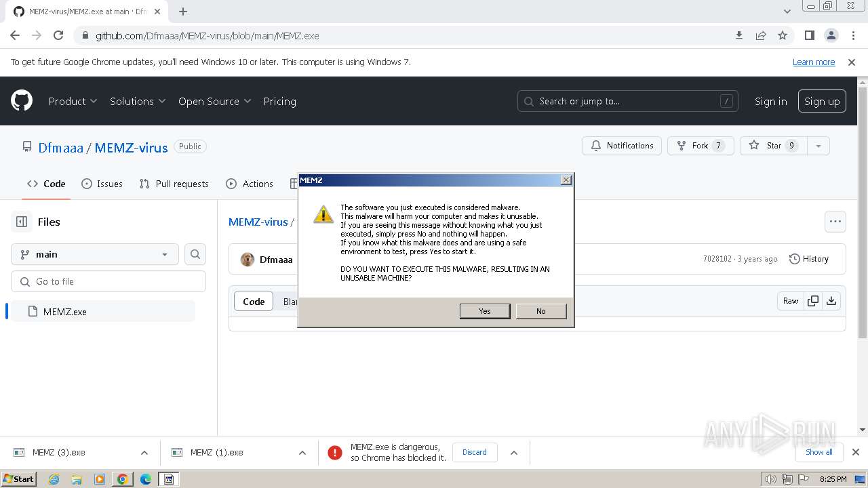Click the Sign up button

click(x=822, y=101)
